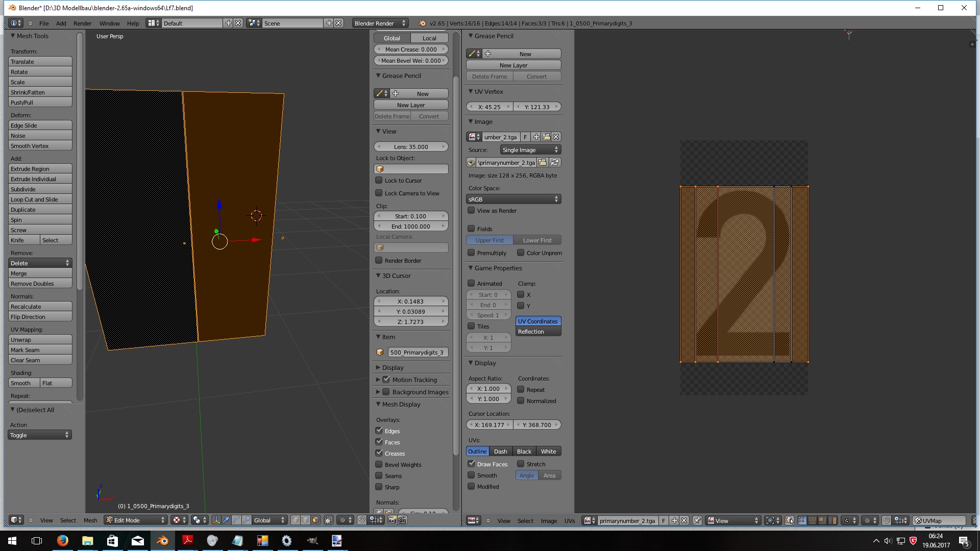Toggle the 3D manipulator axis icon
Image resolution: width=980 pixels, height=551 pixels.
(216, 520)
